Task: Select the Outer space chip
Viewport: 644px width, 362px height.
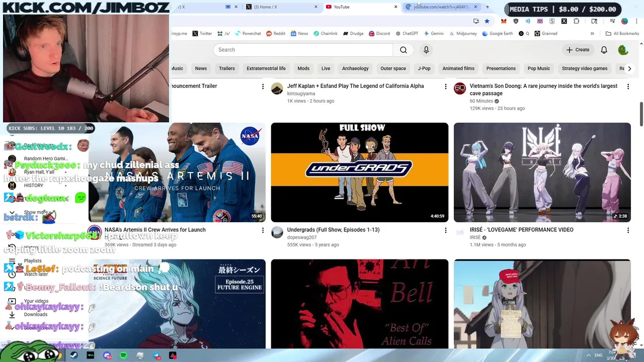Action: coord(393,68)
